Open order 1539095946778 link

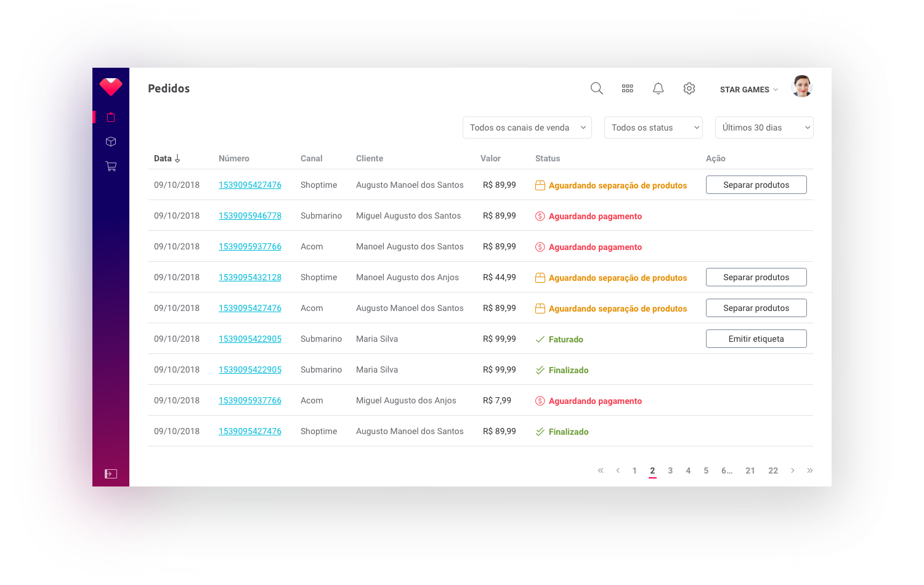[250, 216]
